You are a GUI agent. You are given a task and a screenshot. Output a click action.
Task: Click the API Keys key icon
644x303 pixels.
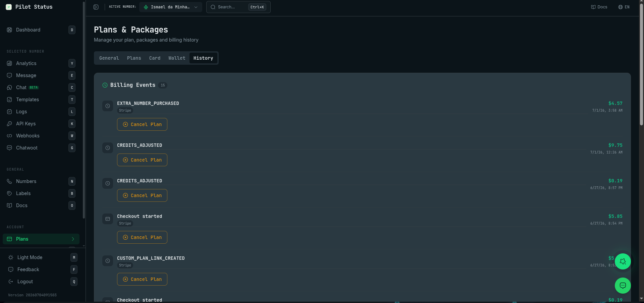click(x=9, y=124)
